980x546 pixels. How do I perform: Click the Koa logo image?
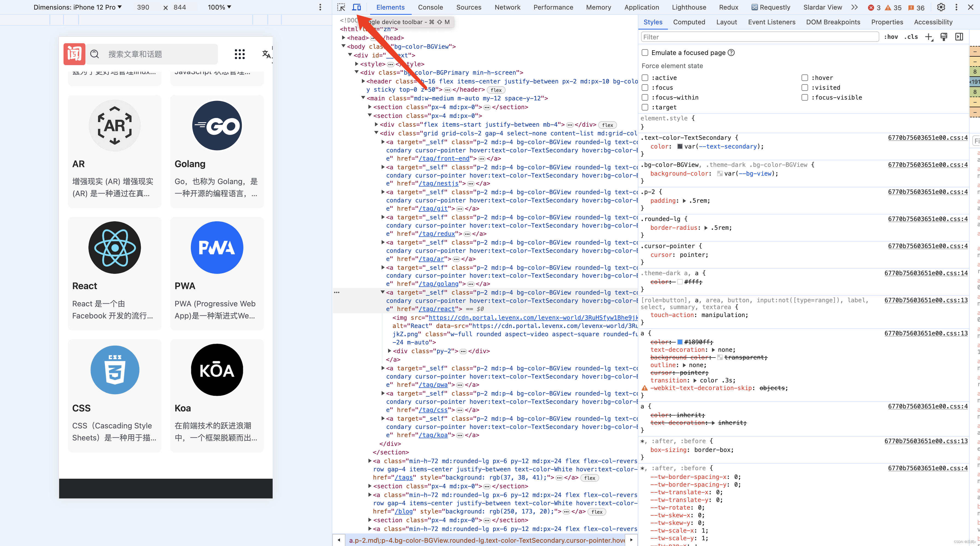point(217,370)
